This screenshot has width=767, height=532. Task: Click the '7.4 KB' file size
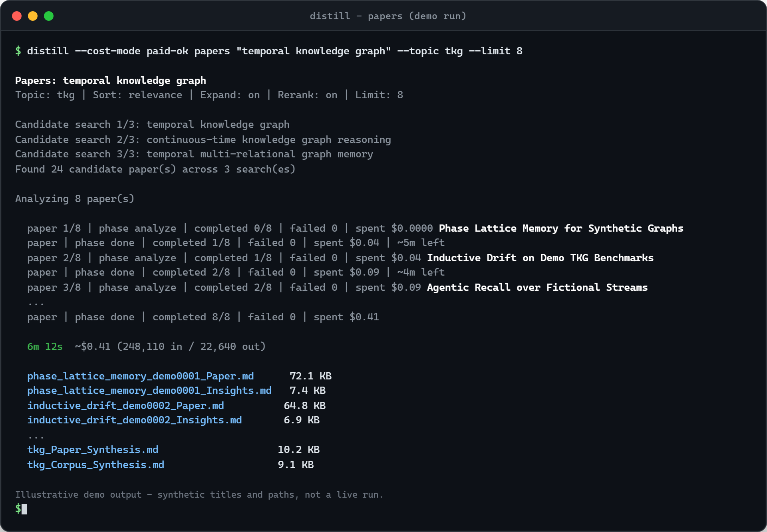[x=308, y=391]
